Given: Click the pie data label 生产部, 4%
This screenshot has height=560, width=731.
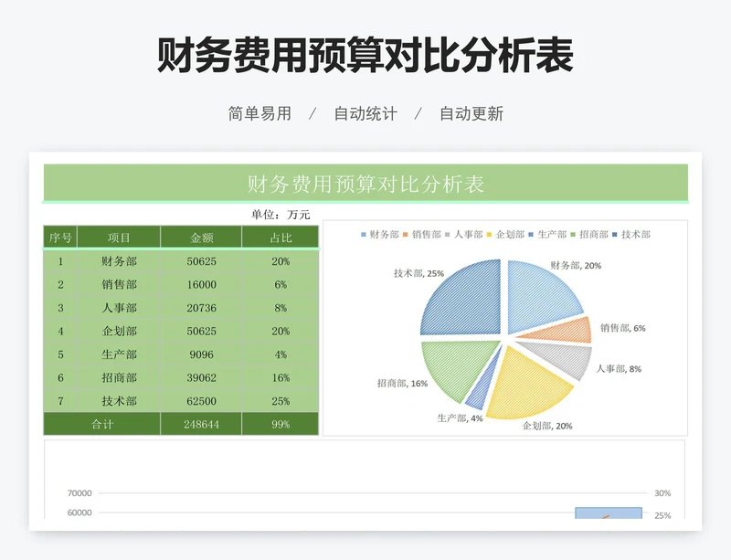Looking at the screenshot, I should pyautogui.click(x=460, y=418).
